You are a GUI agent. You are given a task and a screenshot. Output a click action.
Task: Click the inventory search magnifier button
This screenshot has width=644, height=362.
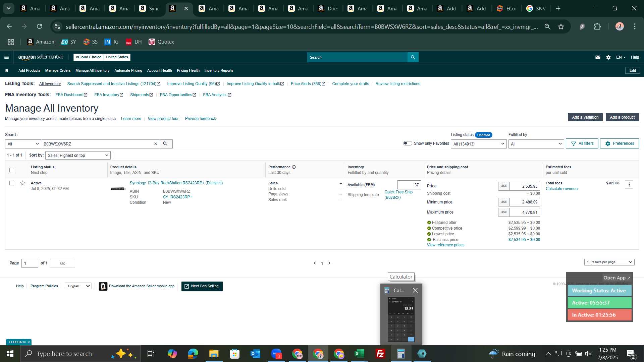pos(165,144)
